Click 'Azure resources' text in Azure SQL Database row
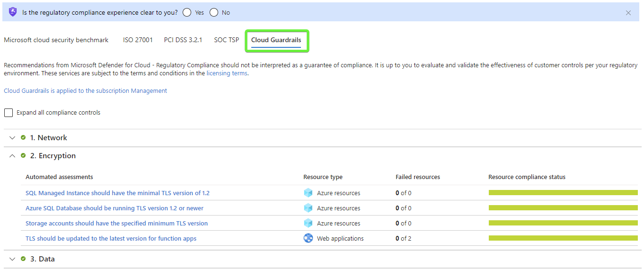Viewport: 644px width, 270px height. (338, 208)
